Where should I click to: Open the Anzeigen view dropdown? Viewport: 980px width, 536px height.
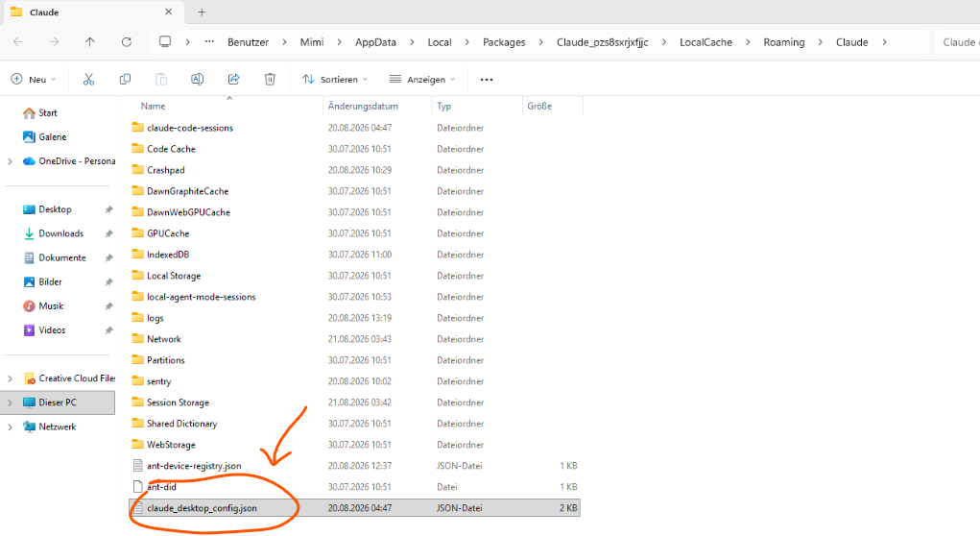pyautogui.click(x=422, y=80)
